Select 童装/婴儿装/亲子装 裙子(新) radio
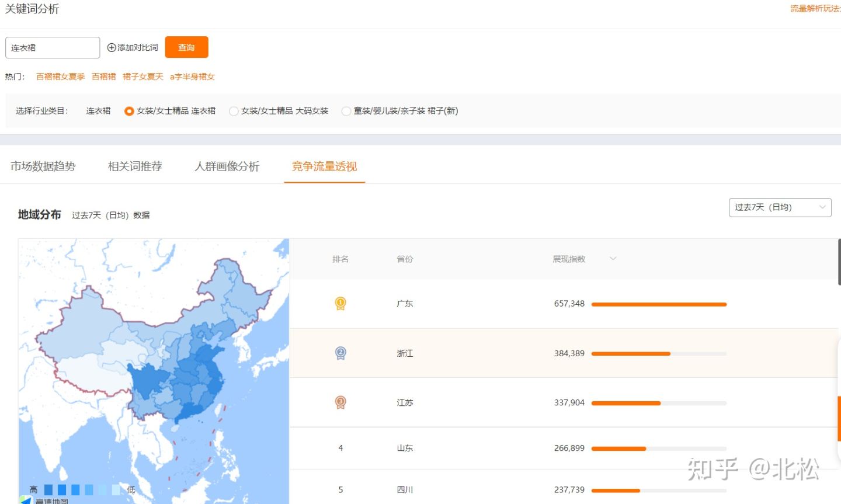This screenshot has width=841, height=504. click(x=346, y=111)
